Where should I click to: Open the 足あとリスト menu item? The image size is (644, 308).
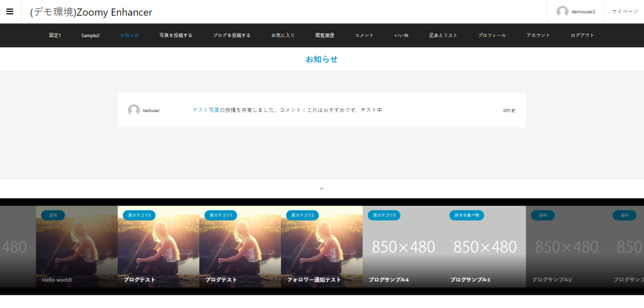pyautogui.click(x=443, y=35)
